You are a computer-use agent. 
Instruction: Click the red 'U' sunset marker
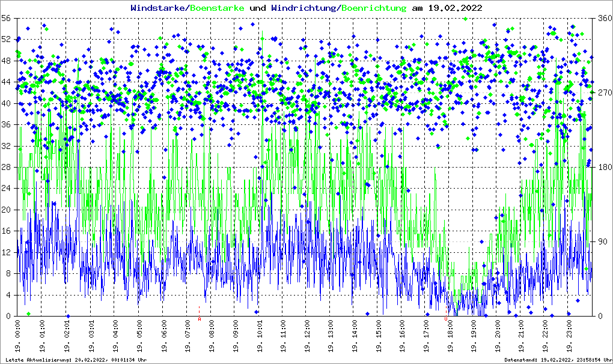445,320
